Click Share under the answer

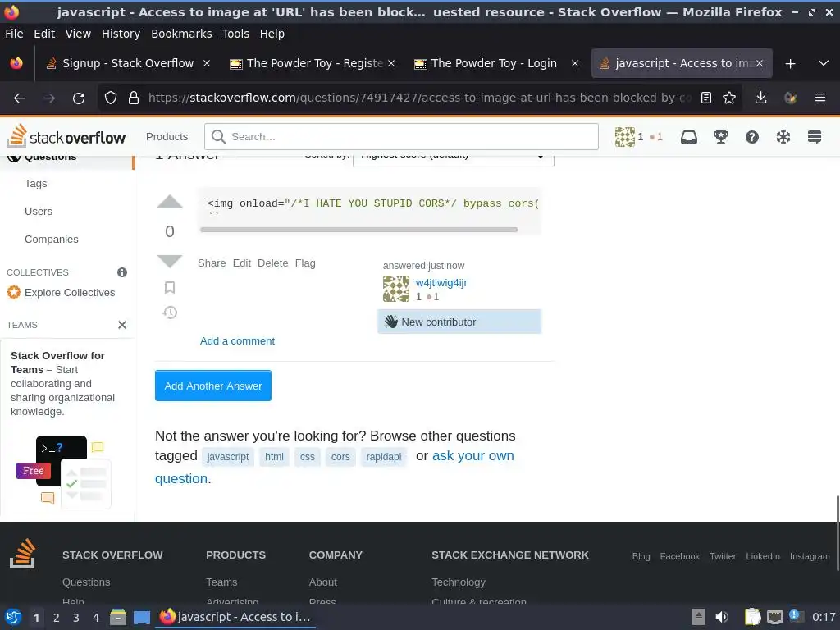[x=212, y=263]
